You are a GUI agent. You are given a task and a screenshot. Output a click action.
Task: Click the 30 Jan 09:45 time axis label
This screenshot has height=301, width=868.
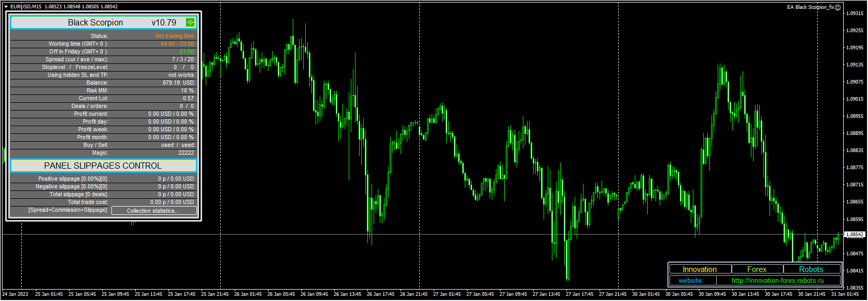pyautogui.click(x=712, y=294)
